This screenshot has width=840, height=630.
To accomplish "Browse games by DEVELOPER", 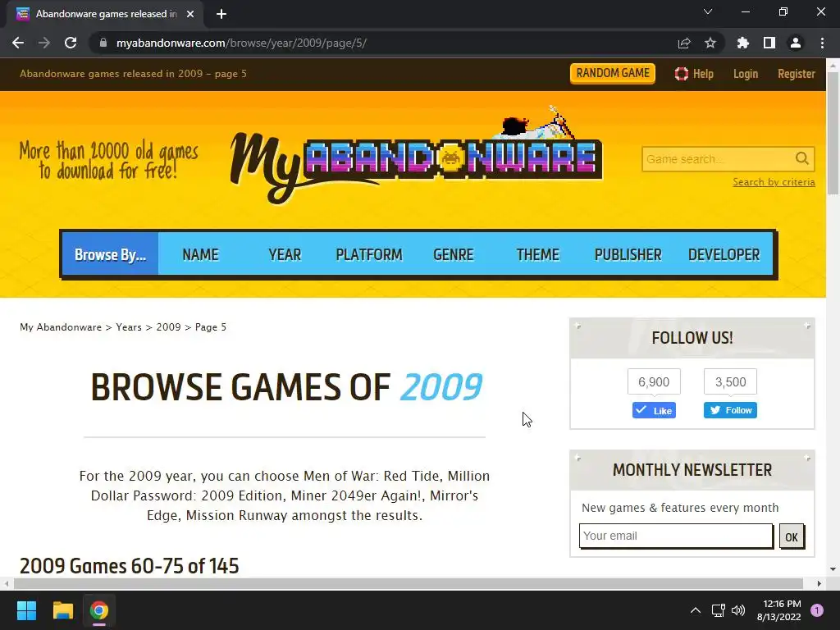I will click(x=724, y=254).
